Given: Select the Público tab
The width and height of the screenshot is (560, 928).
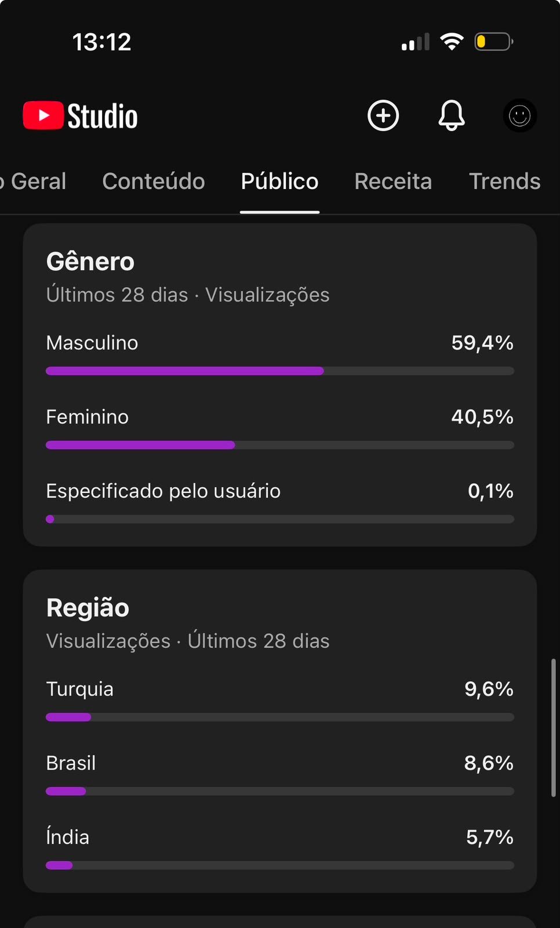Looking at the screenshot, I should [279, 181].
